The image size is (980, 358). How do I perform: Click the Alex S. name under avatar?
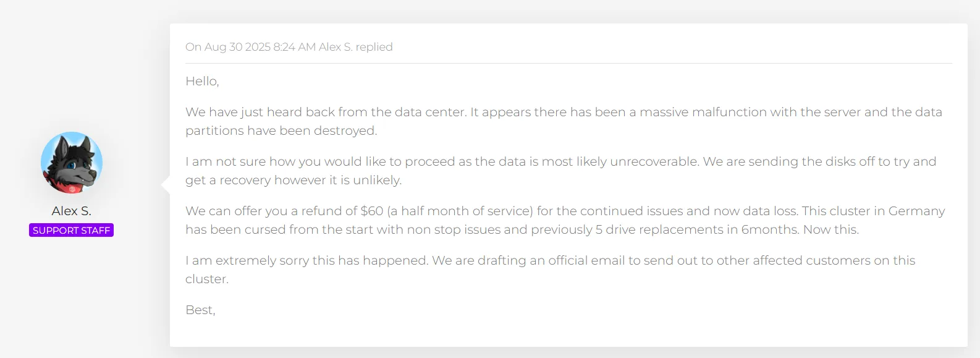tap(72, 211)
